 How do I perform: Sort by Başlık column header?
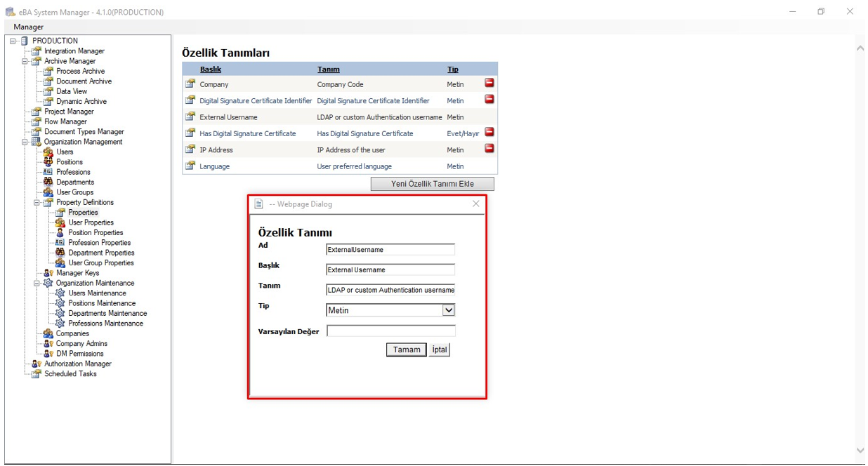point(211,69)
